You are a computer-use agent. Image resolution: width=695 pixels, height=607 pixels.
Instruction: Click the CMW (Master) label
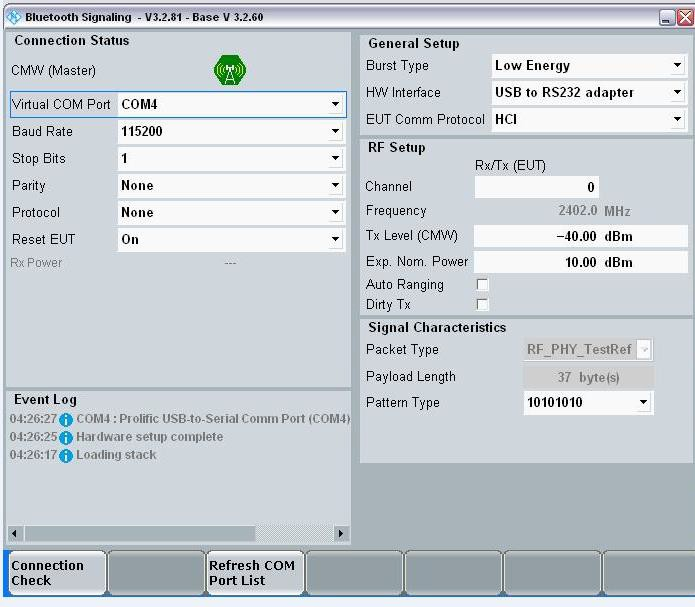click(x=53, y=70)
